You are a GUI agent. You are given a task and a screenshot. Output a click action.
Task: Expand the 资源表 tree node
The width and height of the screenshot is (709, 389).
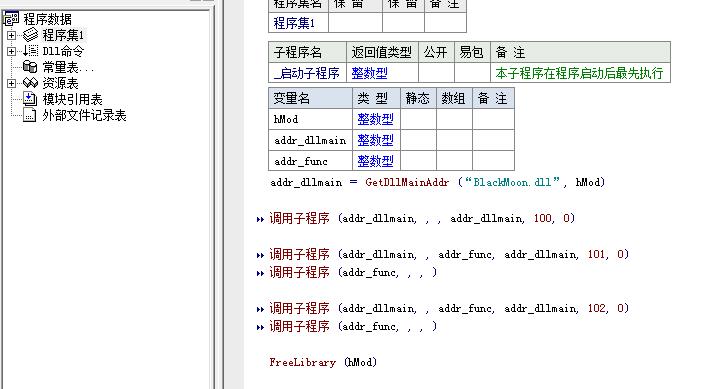(x=11, y=83)
